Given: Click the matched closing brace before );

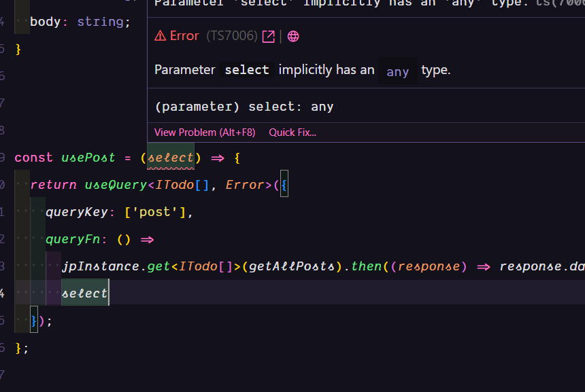Looking at the screenshot, I should [x=33, y=321].
